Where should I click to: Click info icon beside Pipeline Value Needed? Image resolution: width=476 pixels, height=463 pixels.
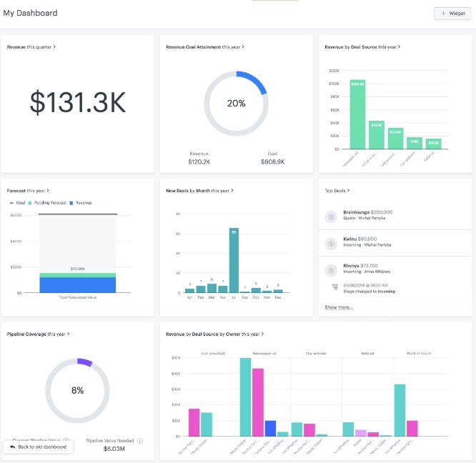(x=140, y=441)
